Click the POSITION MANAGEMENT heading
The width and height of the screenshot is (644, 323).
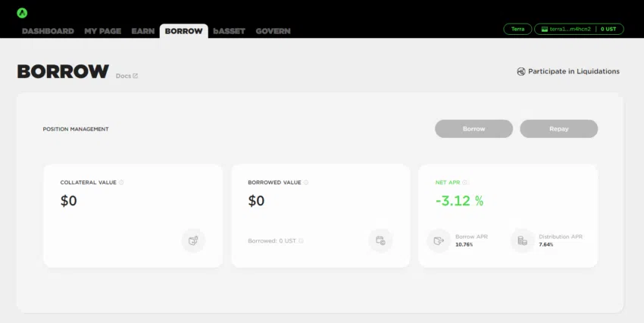[x=76, y=129]
